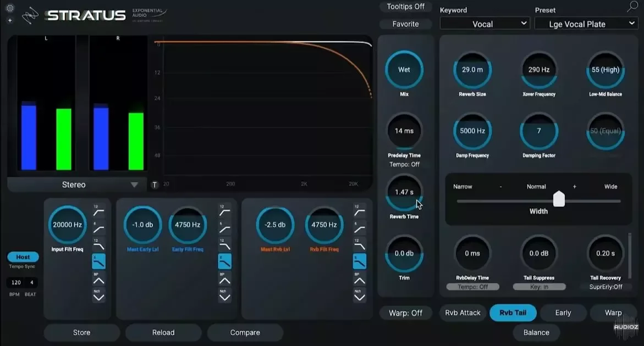
Task: Select BP band-pass shape for Rvb filter
Action: pyautogui.click(x=359, y=279)
